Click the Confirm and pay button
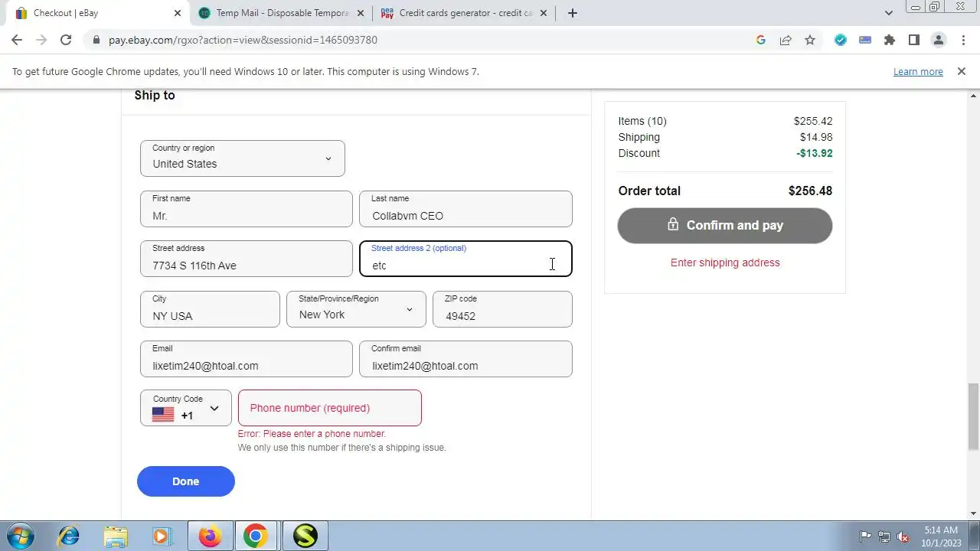This screenshot has width=980, height=551. (x=725, y=225)
